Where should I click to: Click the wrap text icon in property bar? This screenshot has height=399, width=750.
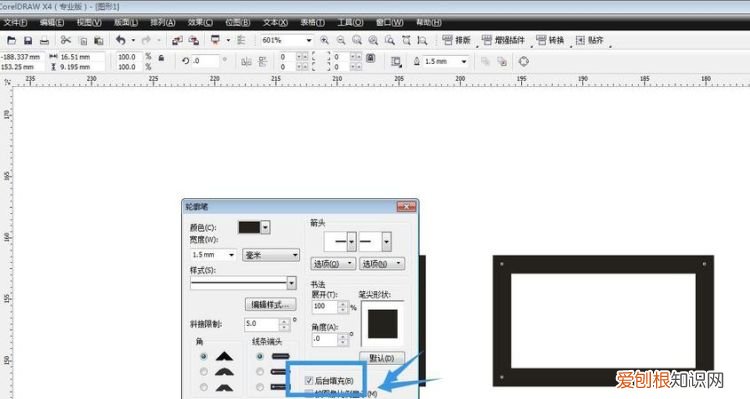396,61
